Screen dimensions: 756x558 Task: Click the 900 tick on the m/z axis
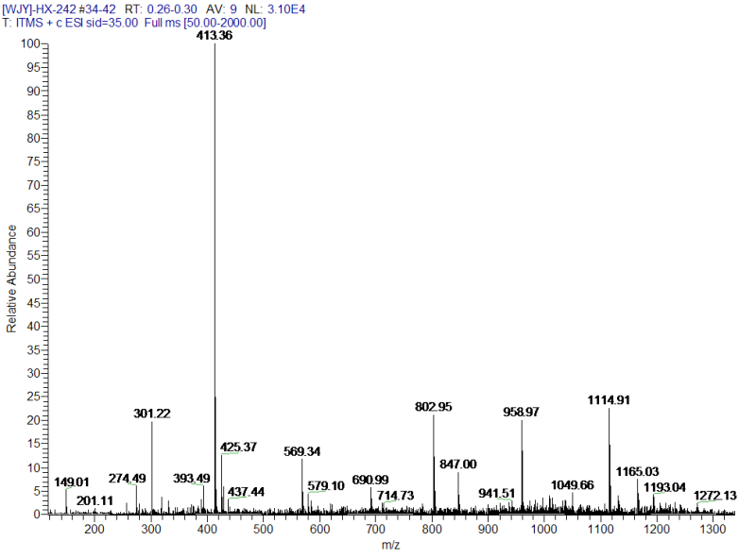tap(488, 529)
